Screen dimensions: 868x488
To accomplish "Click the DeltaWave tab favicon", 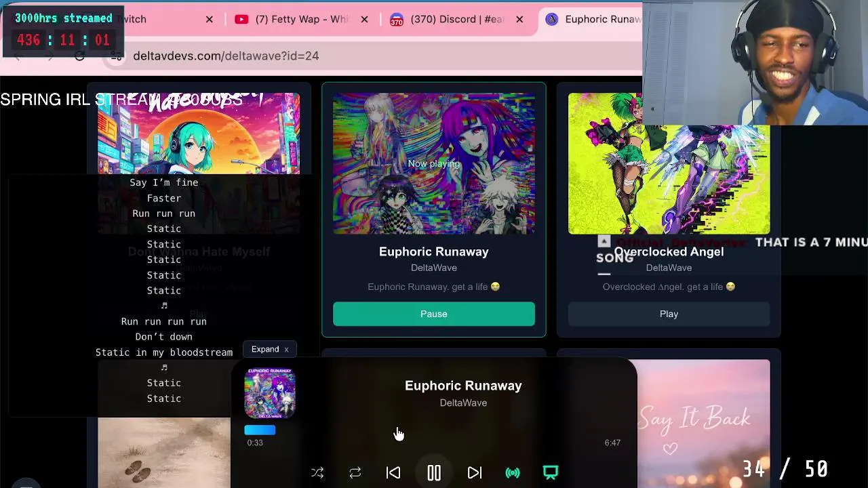I will [x=551, y=19].
